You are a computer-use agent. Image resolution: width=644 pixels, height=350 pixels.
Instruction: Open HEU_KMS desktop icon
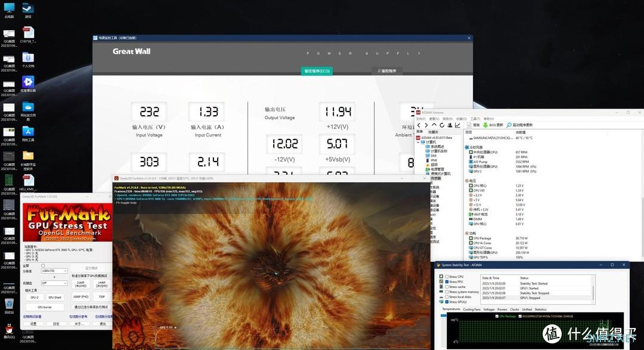28,183
